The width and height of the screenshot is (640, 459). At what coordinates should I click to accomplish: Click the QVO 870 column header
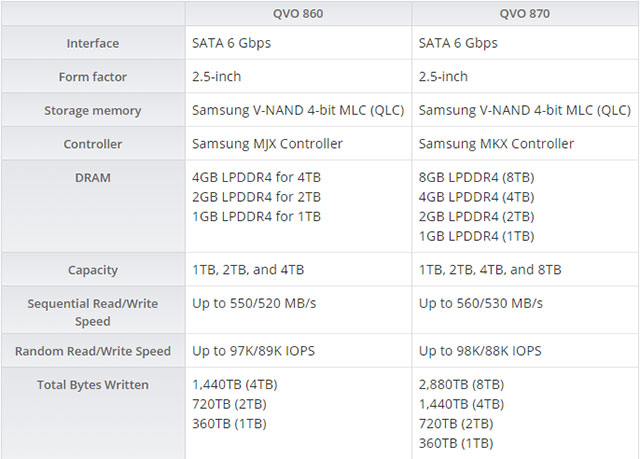click(x=524, y=14)
